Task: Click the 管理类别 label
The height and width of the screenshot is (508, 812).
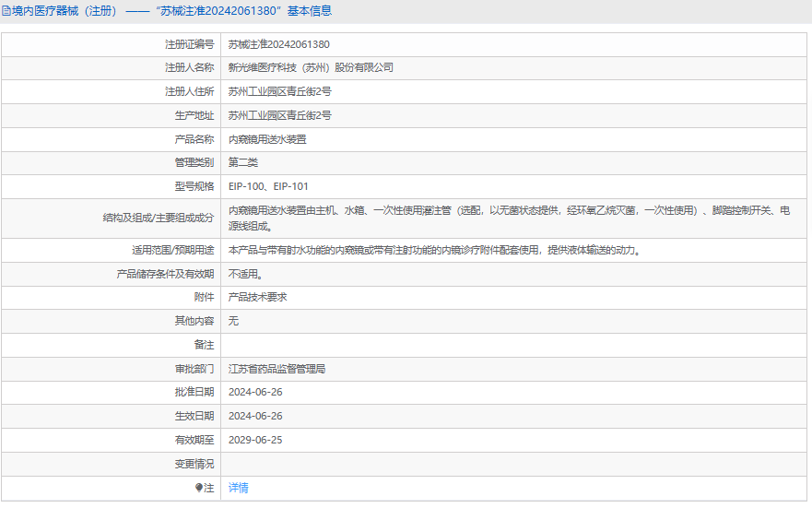Action: (x=194, y=162)
